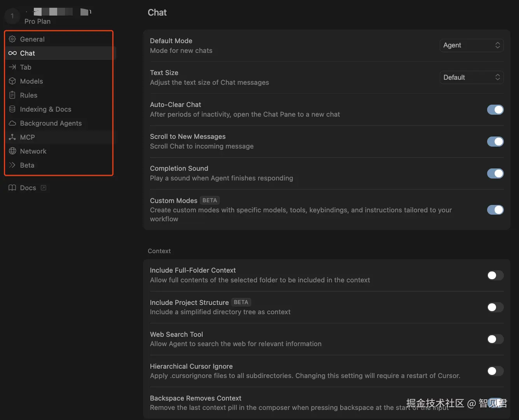The height and width of the screenshot is (420, 519).
Task: Click the Pro Plan account label
Action: [37, 21]
